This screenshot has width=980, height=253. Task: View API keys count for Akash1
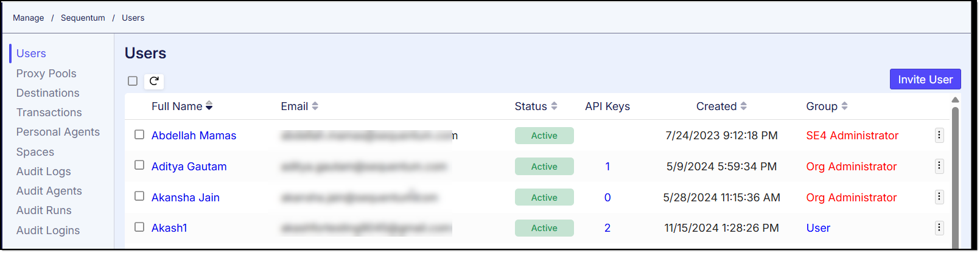point(607,228)
